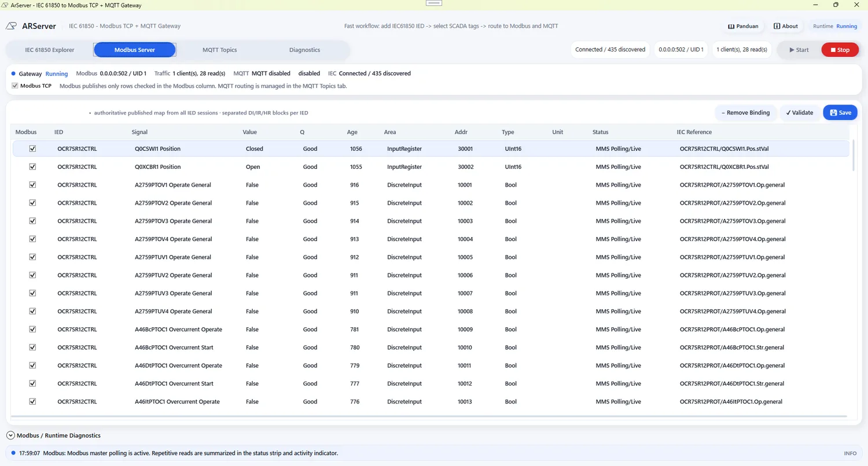Click the Panduan button
Image resolution: width=868 pixels, height=466 pixels.
click(x=743, y=26)
